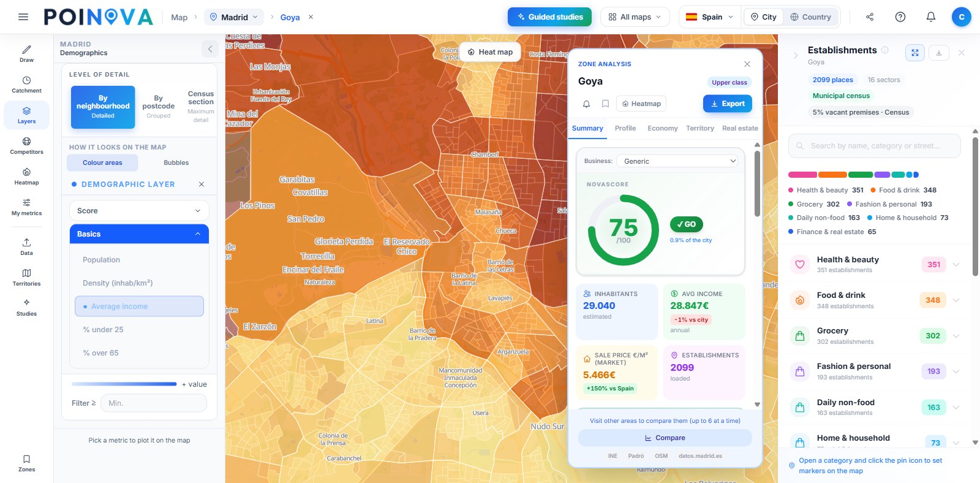Collapse the Basics section

(x=139, y=234)
